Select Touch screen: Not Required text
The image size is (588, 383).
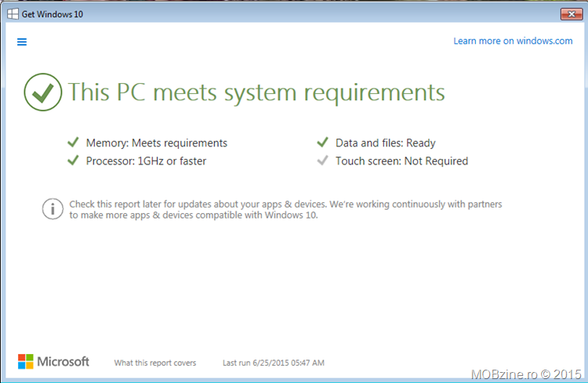coord(401,161)
